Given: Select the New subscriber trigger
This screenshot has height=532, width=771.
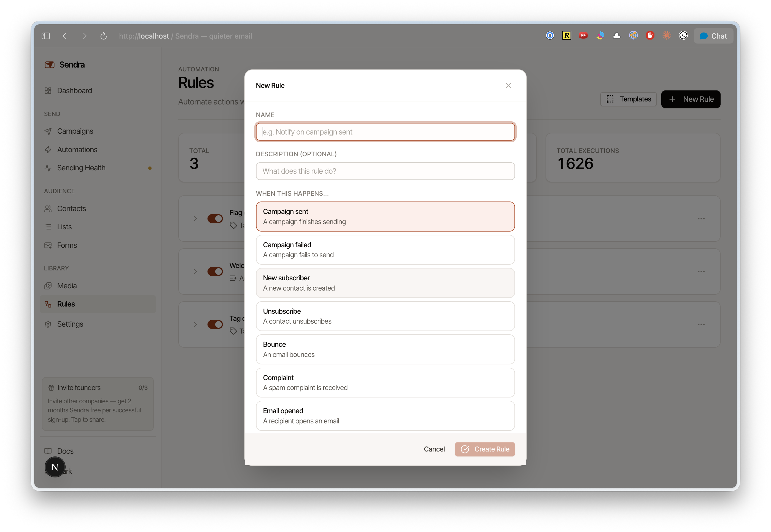Looking at the screenshot, I should point(385,283).
